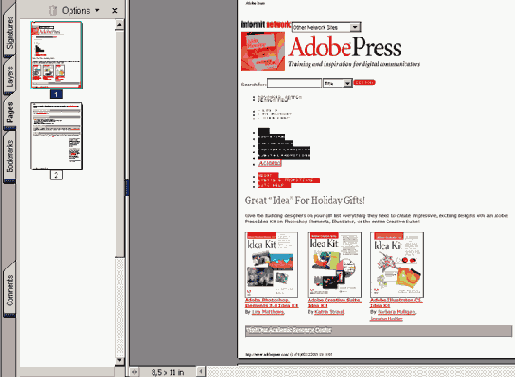Click author Lisa Matthews link
The image size is (515, 377).
(x=268, y=312)
